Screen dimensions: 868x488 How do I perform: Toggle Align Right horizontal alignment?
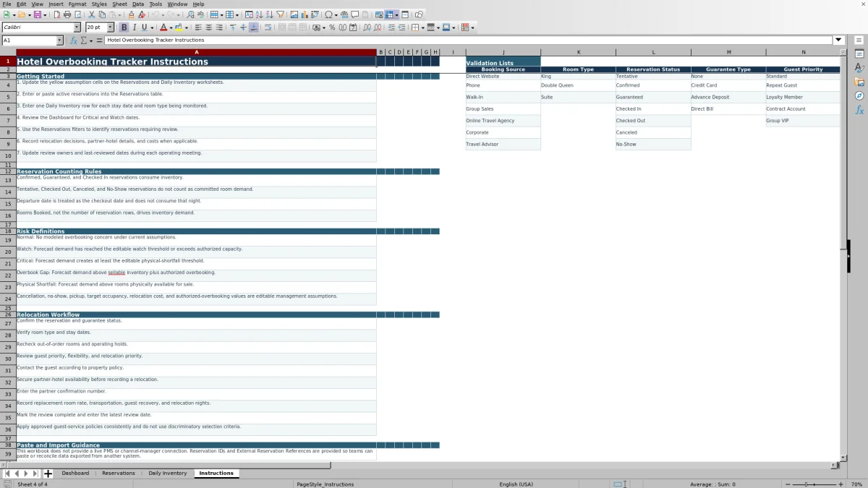[218, 27]
